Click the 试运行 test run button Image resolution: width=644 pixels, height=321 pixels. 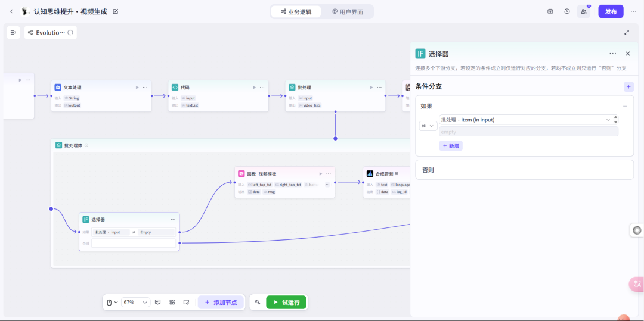[286, 302]
